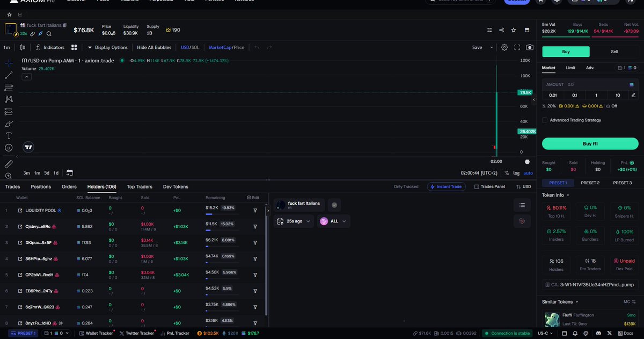Copy the token name next to Italians
The image size is (644, 339).
(x=64, y=25)
